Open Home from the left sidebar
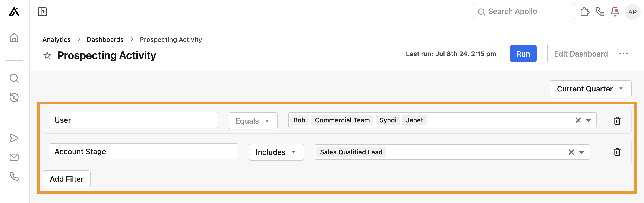The width and height of the screenshot is (644, 203). tap(14, 38)
